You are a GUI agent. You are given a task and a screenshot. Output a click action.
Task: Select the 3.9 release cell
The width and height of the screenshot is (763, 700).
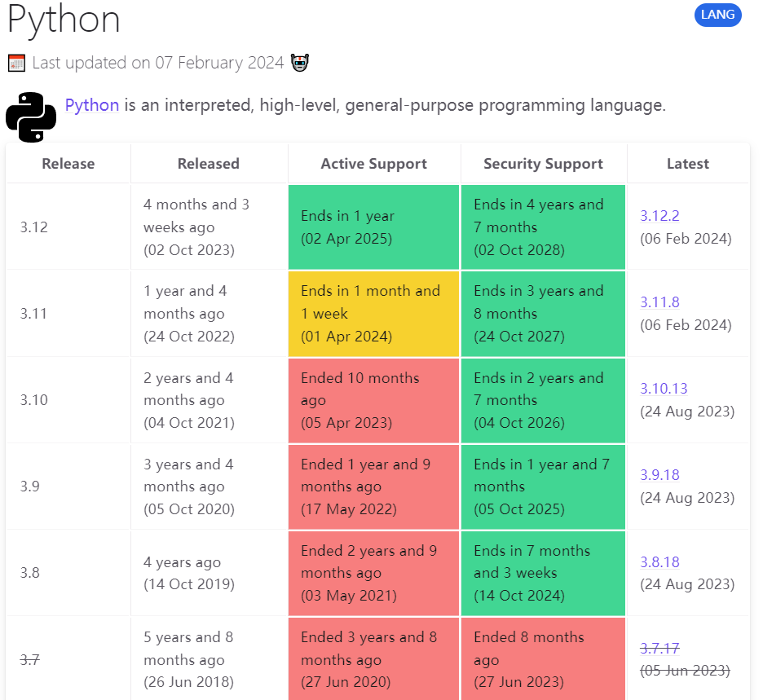coord(68,486)
